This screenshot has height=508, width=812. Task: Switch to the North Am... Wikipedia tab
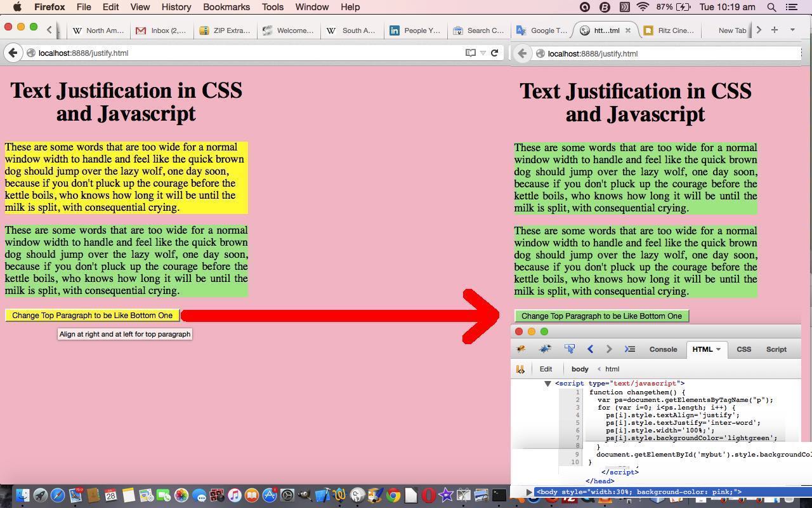click(99, 30)
